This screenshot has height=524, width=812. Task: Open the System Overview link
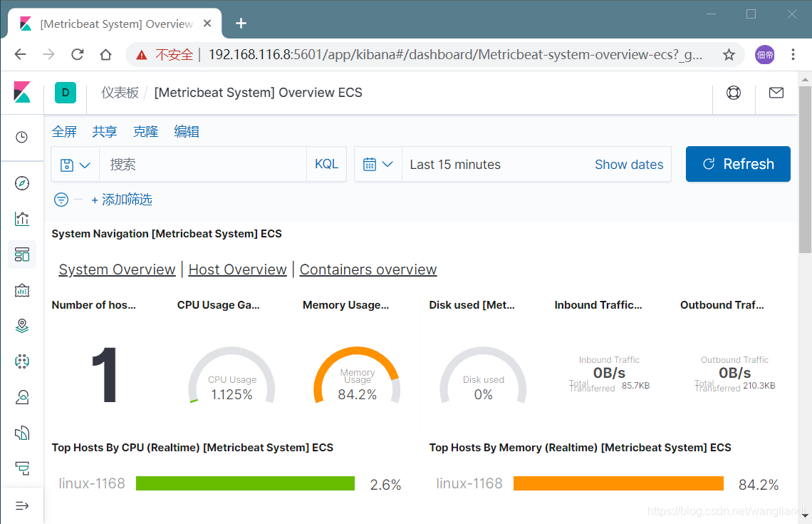117,269
